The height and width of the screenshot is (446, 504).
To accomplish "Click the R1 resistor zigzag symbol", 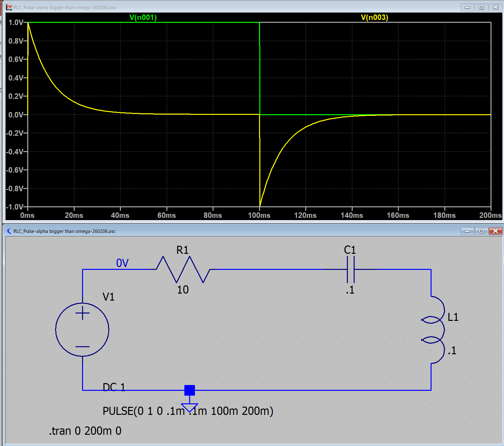I will [183, 270].
